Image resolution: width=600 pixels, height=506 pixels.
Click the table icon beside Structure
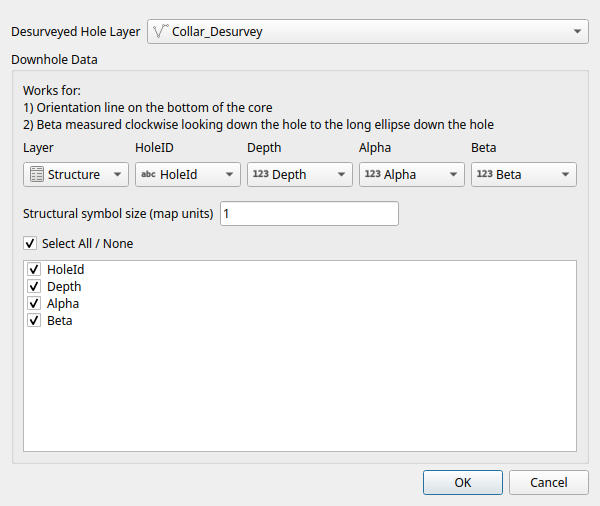pyautogui.click(x=37, y=175)
